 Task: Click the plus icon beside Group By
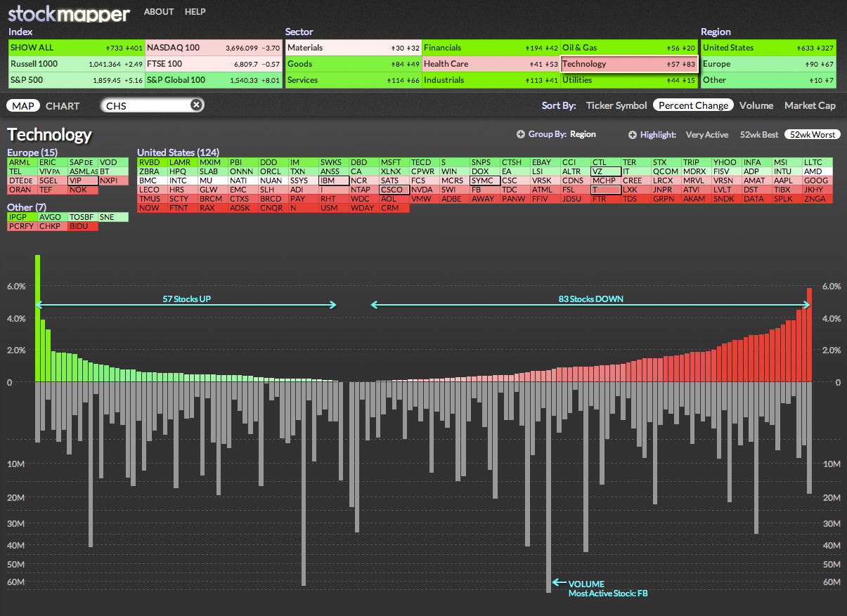click(x=521, y=134)
